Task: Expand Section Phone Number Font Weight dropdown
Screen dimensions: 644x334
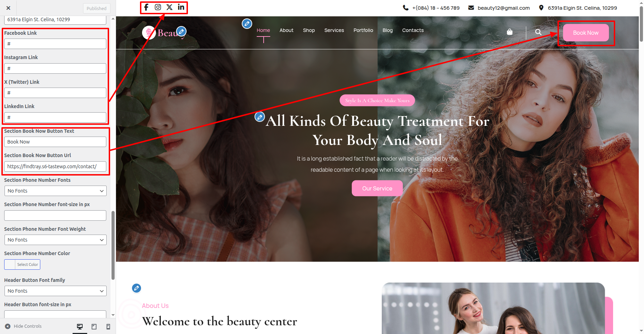Action: tap(55, 240)
